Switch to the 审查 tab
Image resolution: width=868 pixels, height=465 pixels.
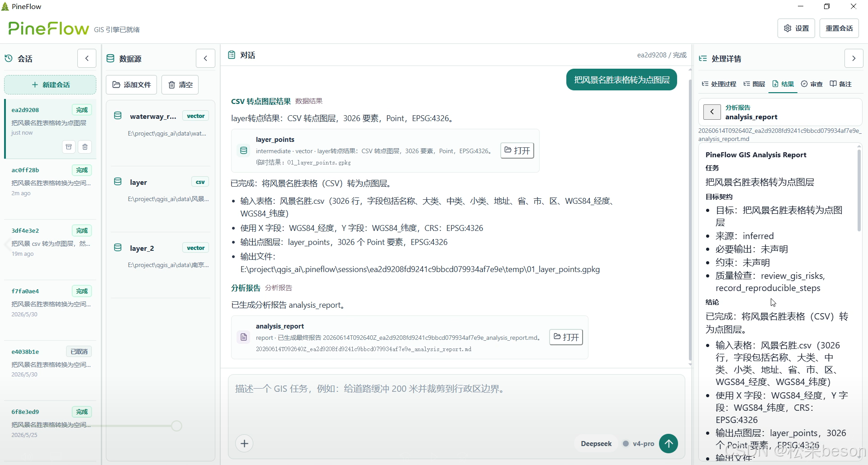[812, 84]
